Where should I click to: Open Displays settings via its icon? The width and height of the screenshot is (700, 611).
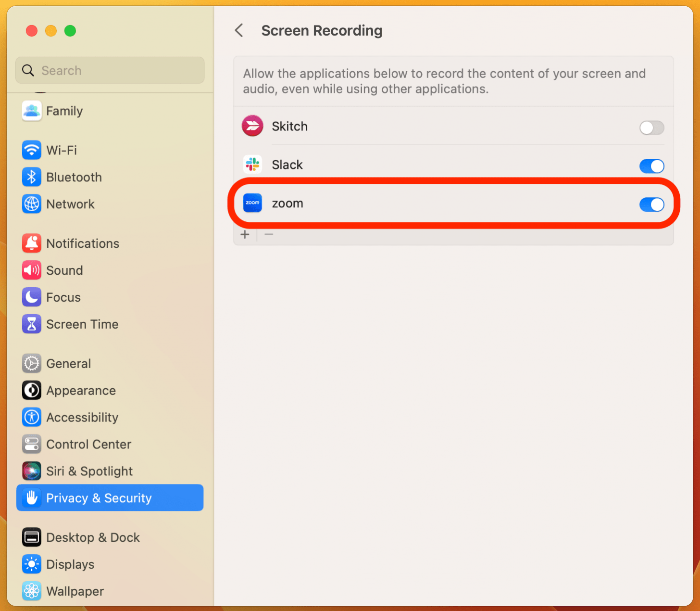[x=31, y=564]
